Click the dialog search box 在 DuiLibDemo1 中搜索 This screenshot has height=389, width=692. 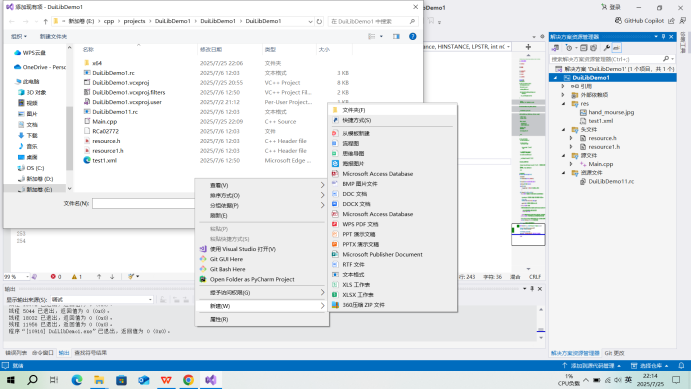tap(373, 21)
